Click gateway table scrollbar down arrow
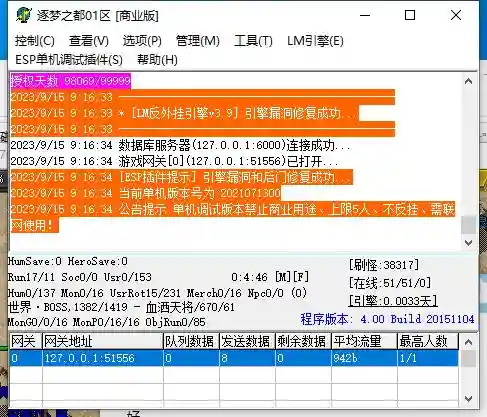The image size is (487, 417). [x=468, y=399]
